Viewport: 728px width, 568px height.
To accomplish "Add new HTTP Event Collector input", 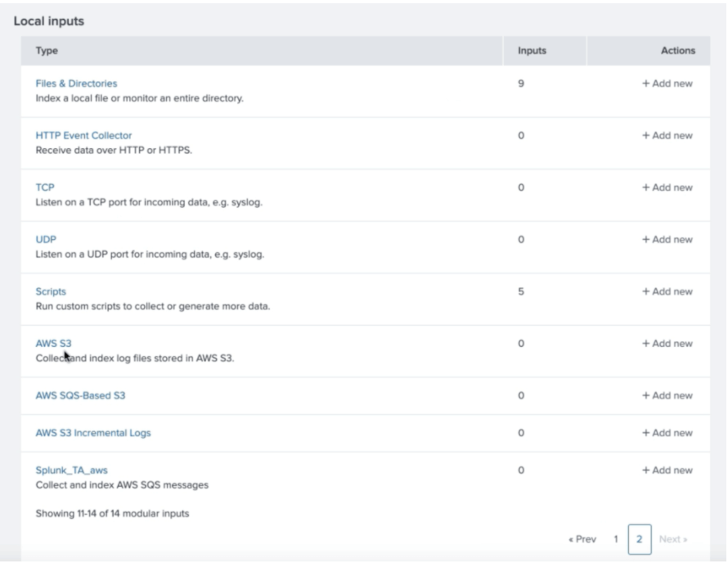I will 667,135.
